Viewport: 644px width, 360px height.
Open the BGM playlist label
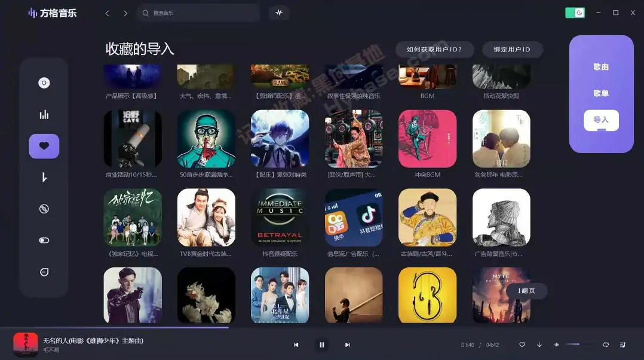(427, 96)
